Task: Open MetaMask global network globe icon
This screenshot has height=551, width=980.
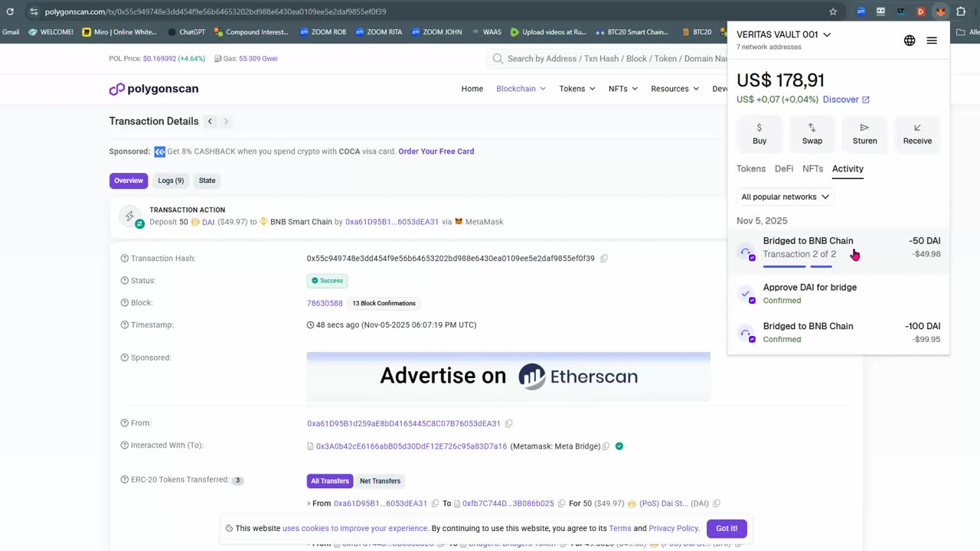Action: (x=910, y=41)
